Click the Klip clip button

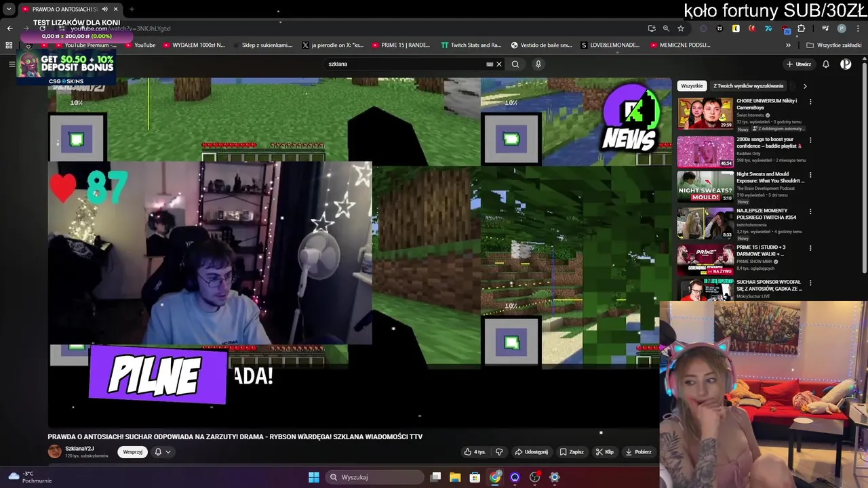[604, 452]
